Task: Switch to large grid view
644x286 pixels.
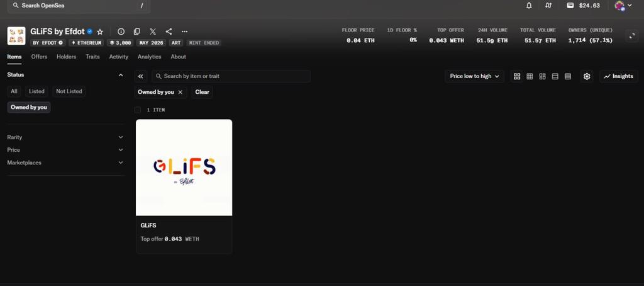Action: pos(517,76)
